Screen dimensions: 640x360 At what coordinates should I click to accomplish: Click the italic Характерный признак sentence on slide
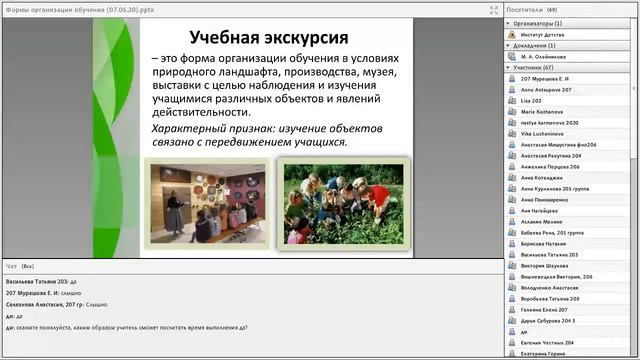[x=267, y=135]
